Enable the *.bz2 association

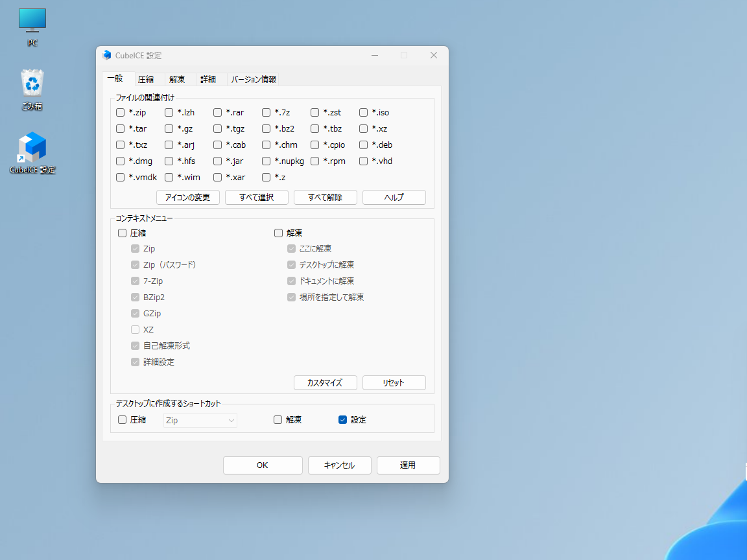[x=266, y=128]
